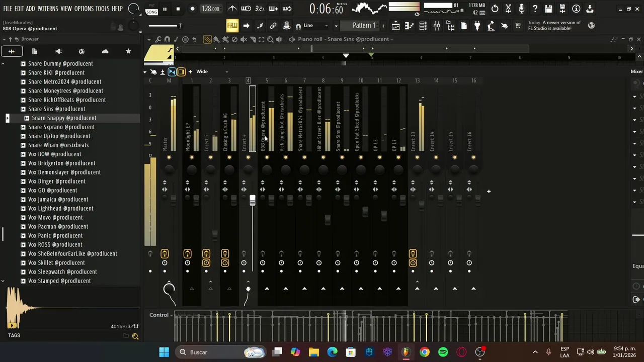Select Snare Moneytrees @prodlucent sample

(x=65, y=90)
